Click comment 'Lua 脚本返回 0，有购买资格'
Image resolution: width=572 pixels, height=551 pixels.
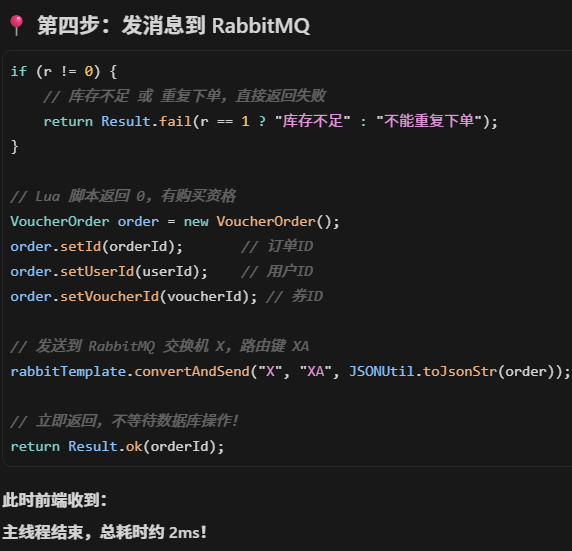point(123,196)
